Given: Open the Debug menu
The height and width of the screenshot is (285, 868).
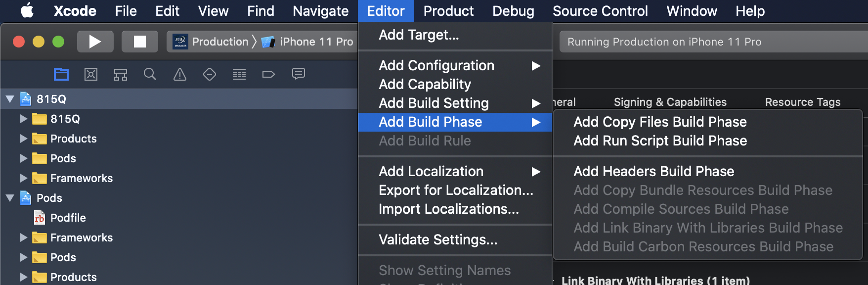Looking at the screenshot, I should 513,10.
